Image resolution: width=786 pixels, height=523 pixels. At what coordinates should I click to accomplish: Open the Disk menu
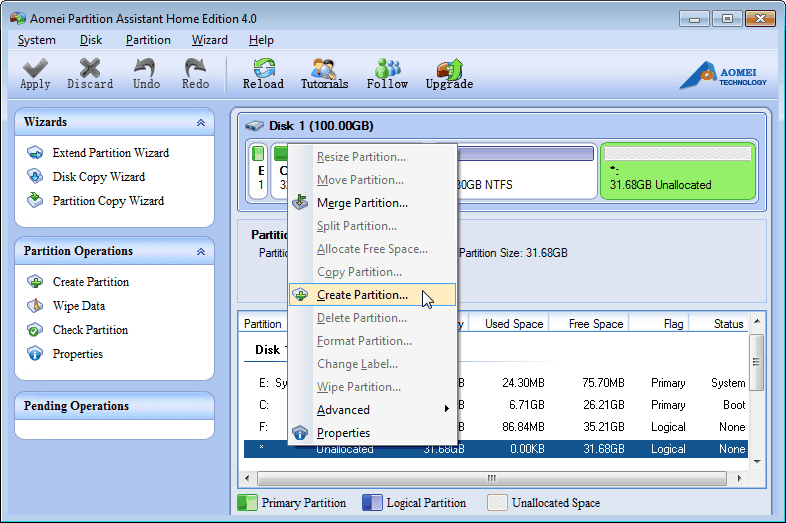pos(91,40)
